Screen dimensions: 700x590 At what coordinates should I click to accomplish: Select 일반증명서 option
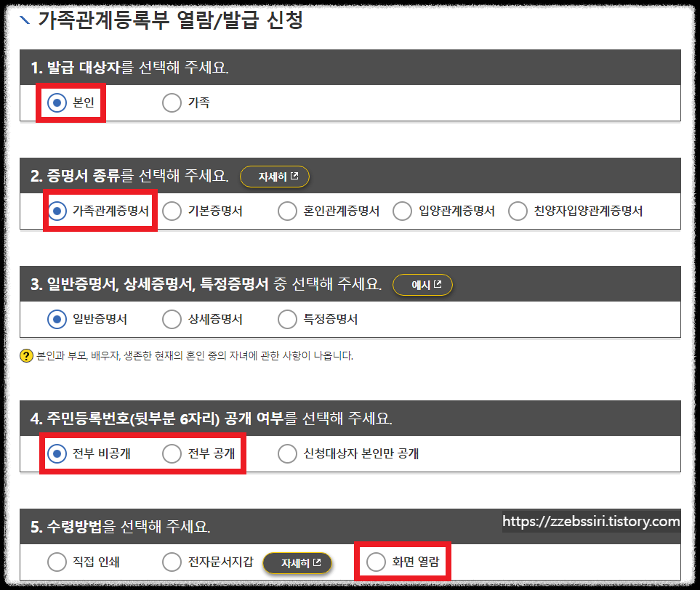[57, 319]
